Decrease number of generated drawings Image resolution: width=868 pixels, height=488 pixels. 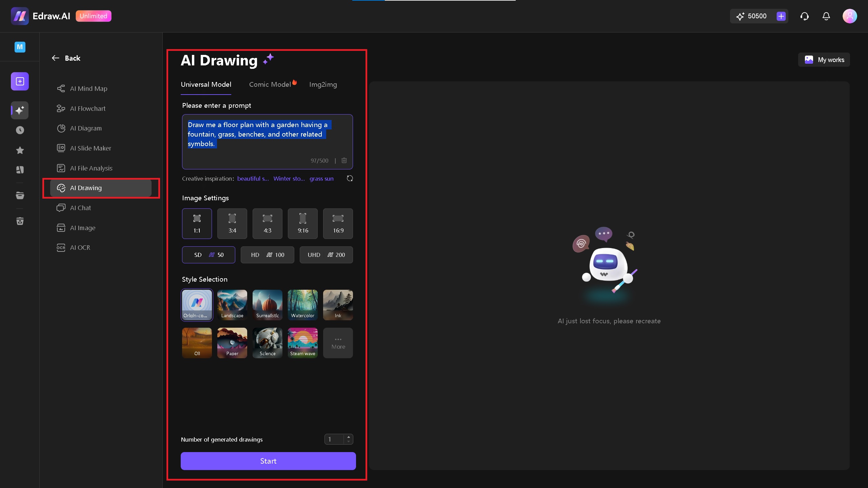(x=348, y=442)
